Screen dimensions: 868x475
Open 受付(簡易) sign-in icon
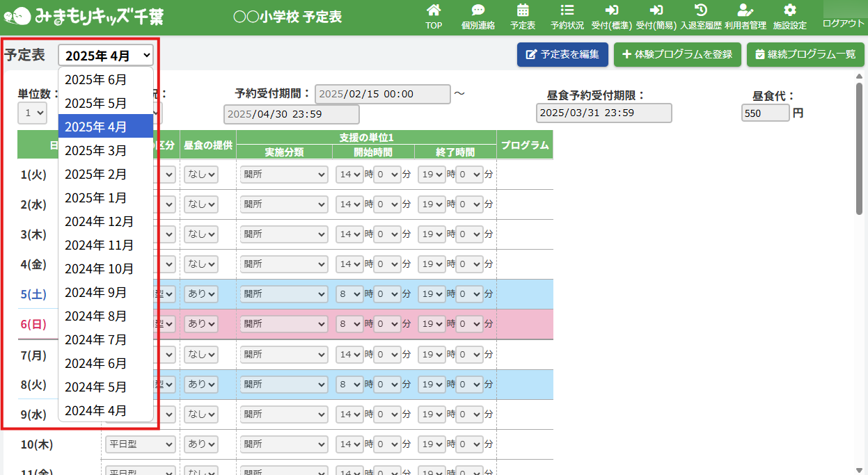656,11
